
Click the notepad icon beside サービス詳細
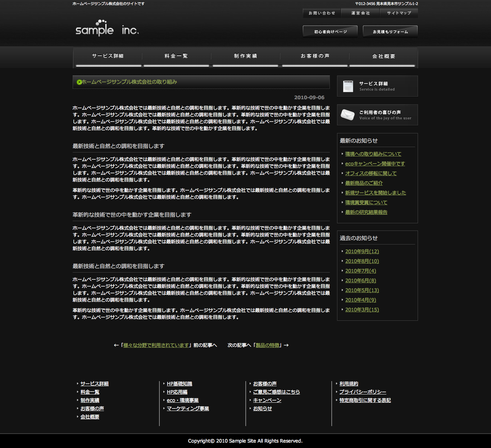[348, 86]
